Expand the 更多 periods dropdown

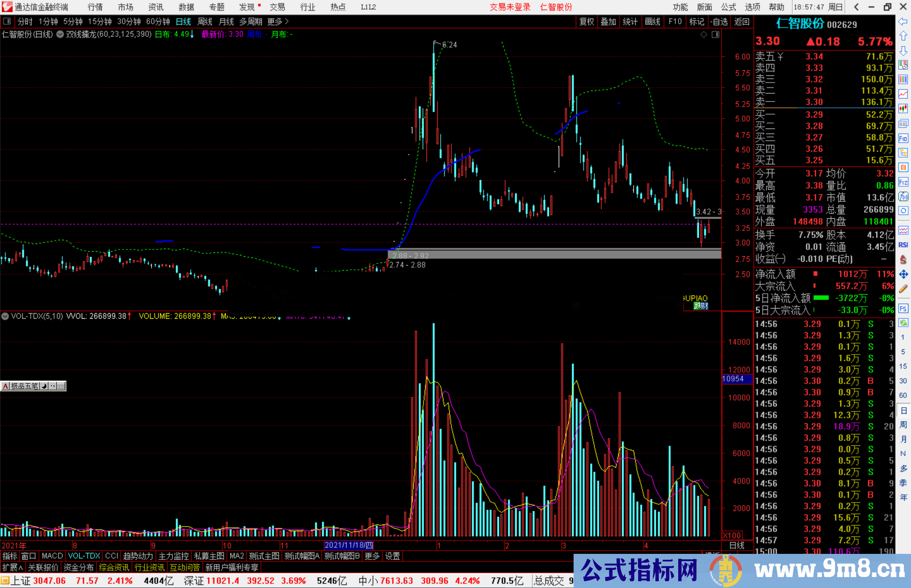tap(278, 21)
